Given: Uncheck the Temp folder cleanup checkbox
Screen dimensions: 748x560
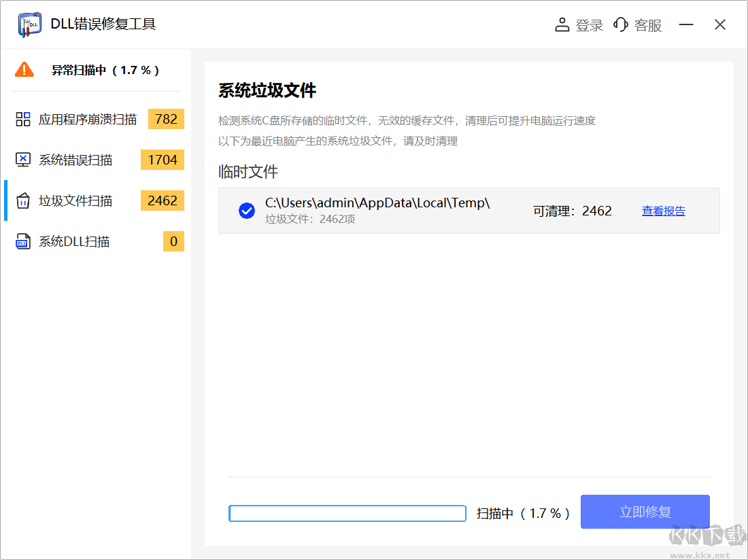Looking at the screenshot, I should coord(245,211).
